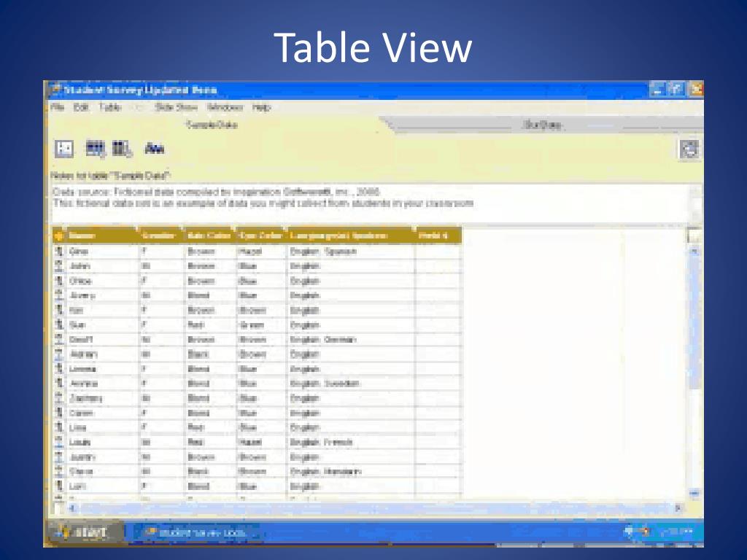Click the horizontal scrollbar right arrow

(678, 508)
